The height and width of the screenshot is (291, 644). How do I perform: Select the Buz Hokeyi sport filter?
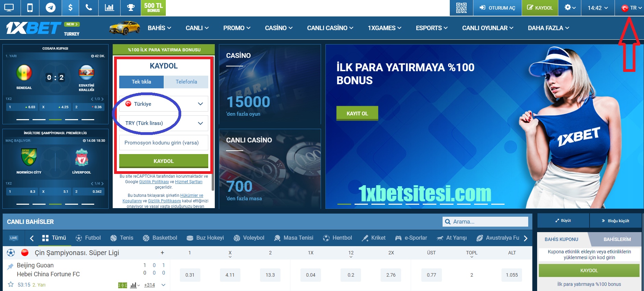(205, 238)
